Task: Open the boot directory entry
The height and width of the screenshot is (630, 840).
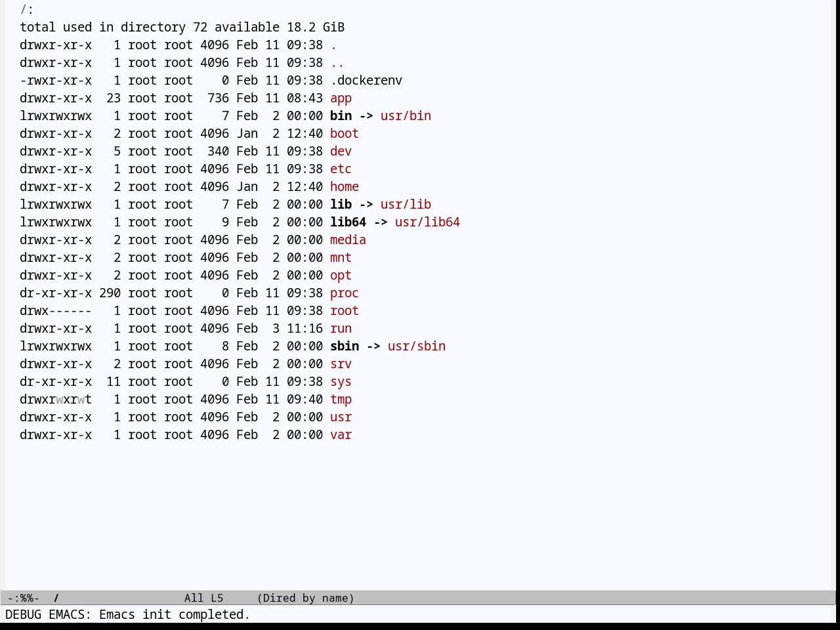Action: coord(345,134)
